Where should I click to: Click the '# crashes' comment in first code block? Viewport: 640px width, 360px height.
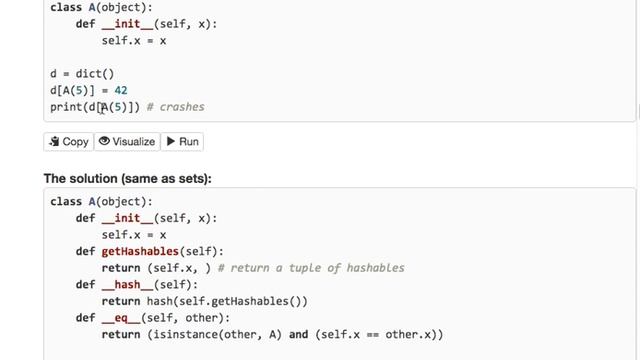click(176, 107)
